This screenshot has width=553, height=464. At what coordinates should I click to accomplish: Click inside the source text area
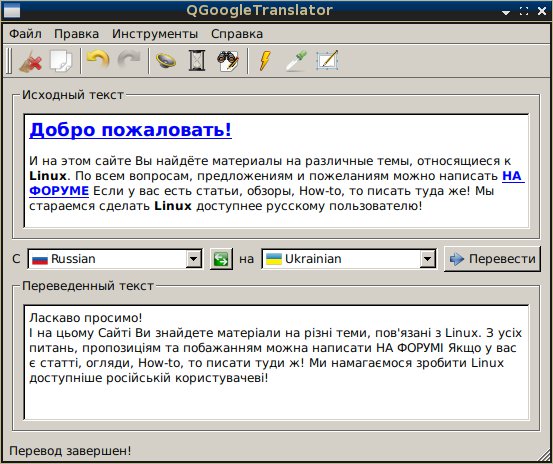276,171
